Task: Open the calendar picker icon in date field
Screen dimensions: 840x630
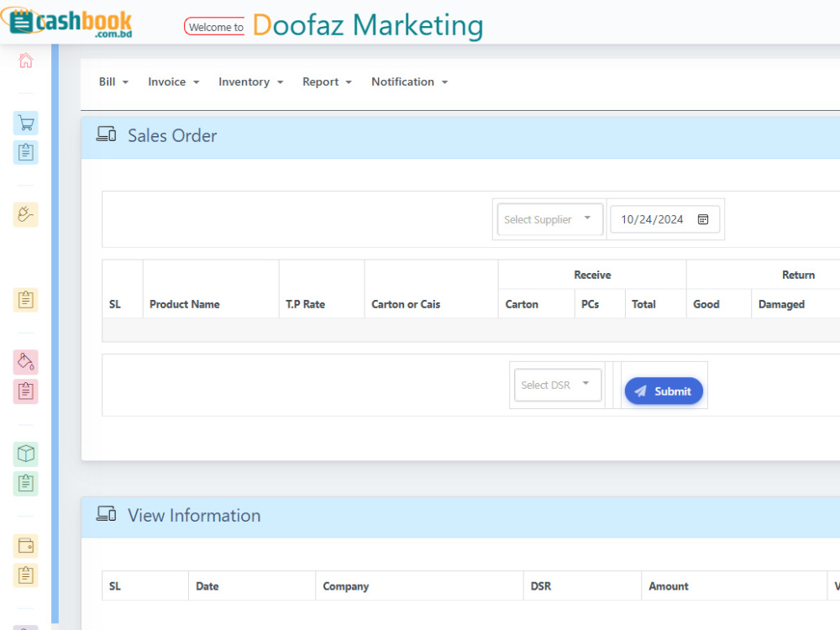Action: point(703,219)
